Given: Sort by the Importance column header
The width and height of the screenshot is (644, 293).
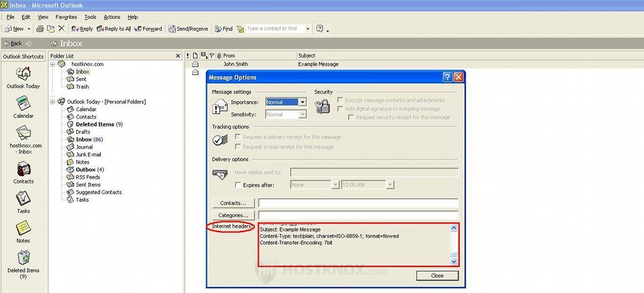Looking at the screenshot, I should 188,56.
